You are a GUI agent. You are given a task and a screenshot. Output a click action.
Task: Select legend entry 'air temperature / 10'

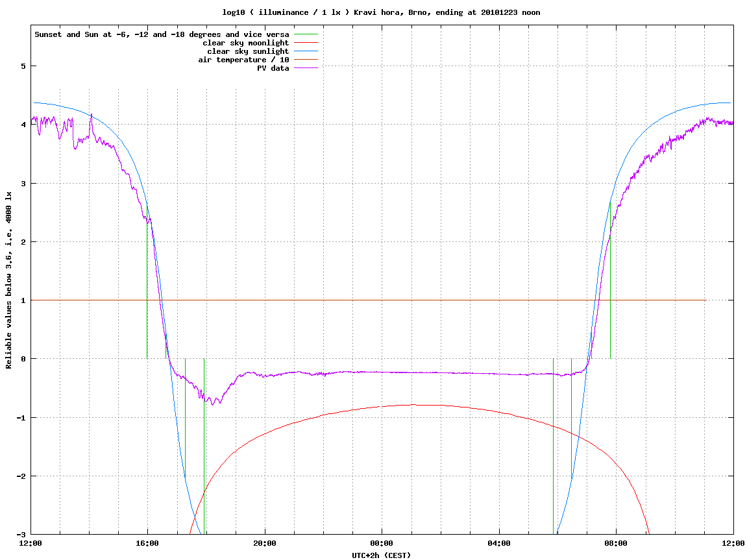click(x=243, y=60)
